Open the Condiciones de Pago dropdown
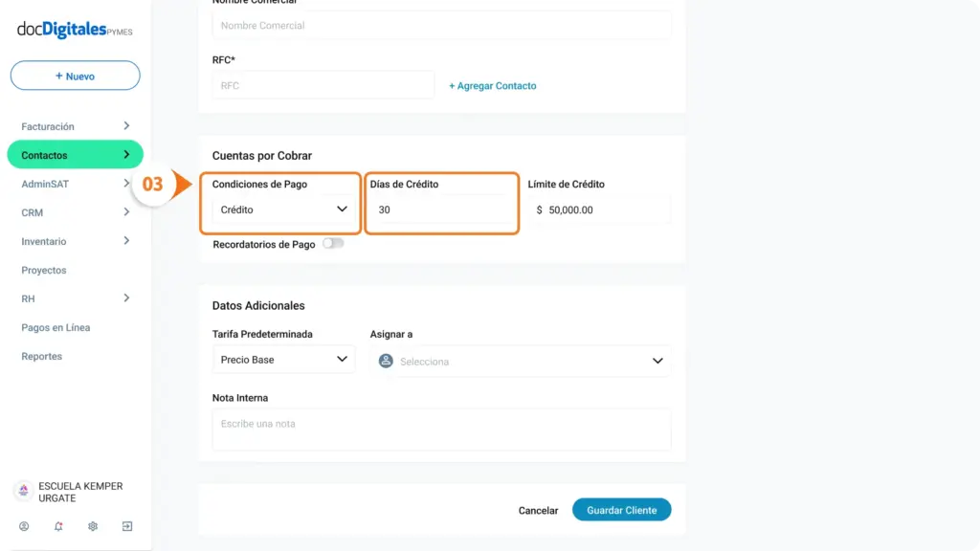This screenshot has height=551, width=980. [x=283, y=209]
